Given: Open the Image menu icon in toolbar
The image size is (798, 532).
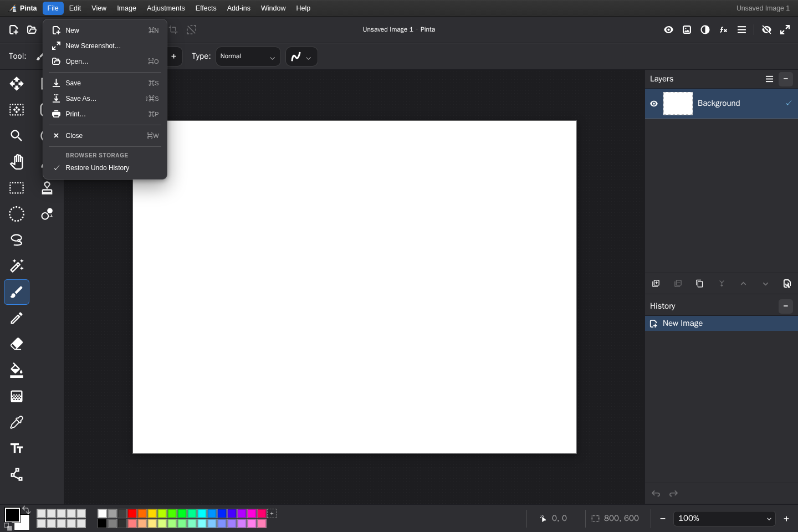Looking at the screenshot, I should (x=687, y=30).
